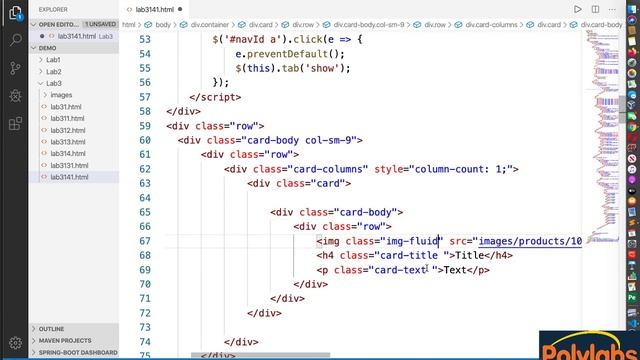The image size is (640, 360).
Task: Select the div.card-columns breadcrumb
Action: [491, 25]
